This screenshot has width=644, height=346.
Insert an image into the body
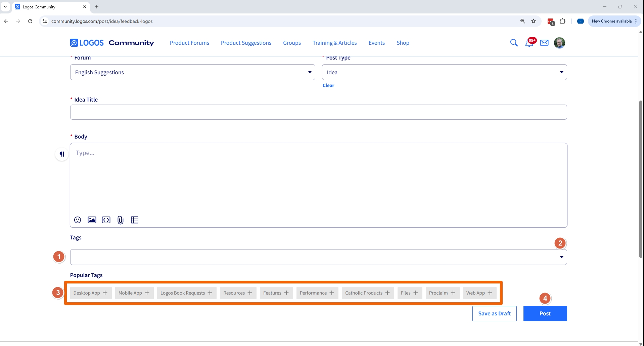tap(92, 220)
